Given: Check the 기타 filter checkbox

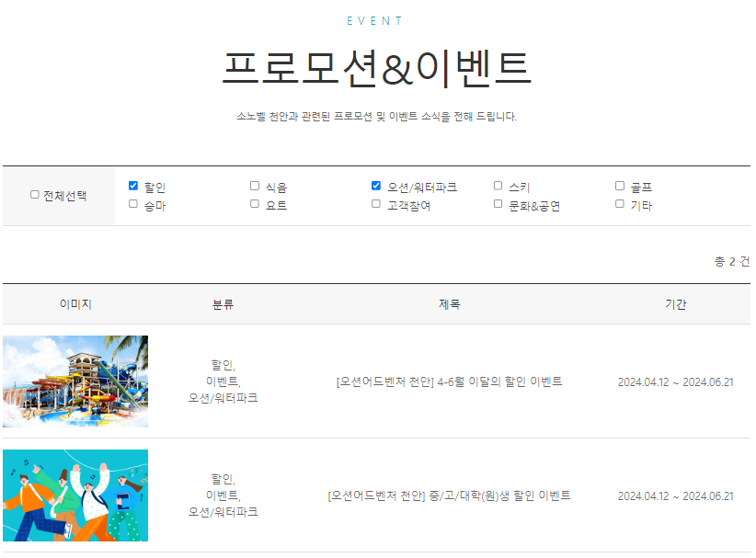Looking at the screenshot, I should [620, 204].
